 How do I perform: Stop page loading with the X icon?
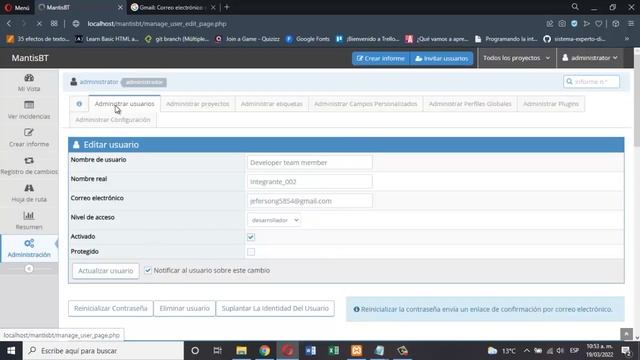coord(39,24)
